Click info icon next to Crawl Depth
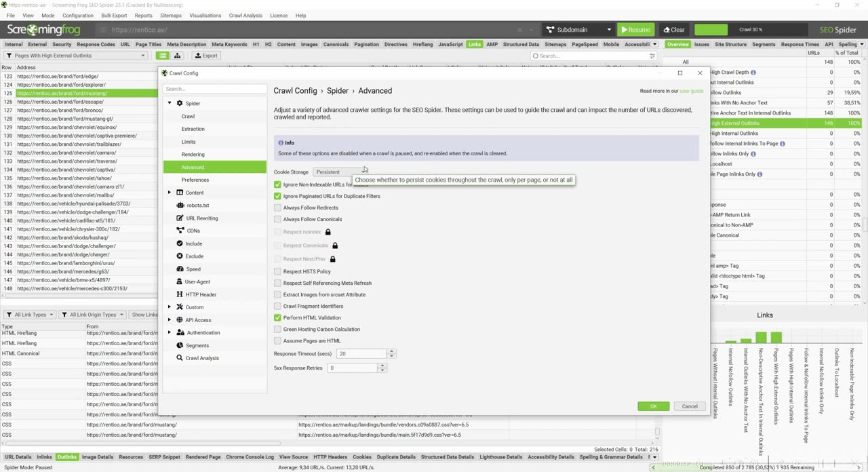This screenshot has height=472, width=868. (x=753, y=73)
